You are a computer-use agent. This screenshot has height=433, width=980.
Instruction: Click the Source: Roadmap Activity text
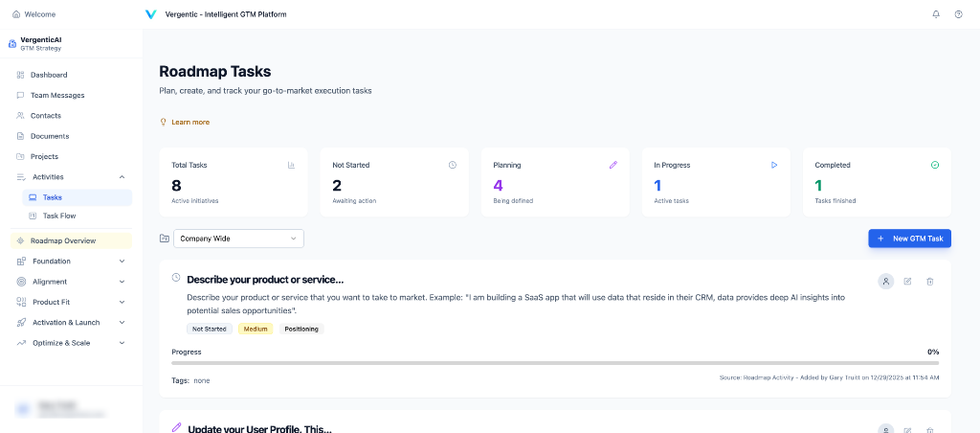(830, 377)
